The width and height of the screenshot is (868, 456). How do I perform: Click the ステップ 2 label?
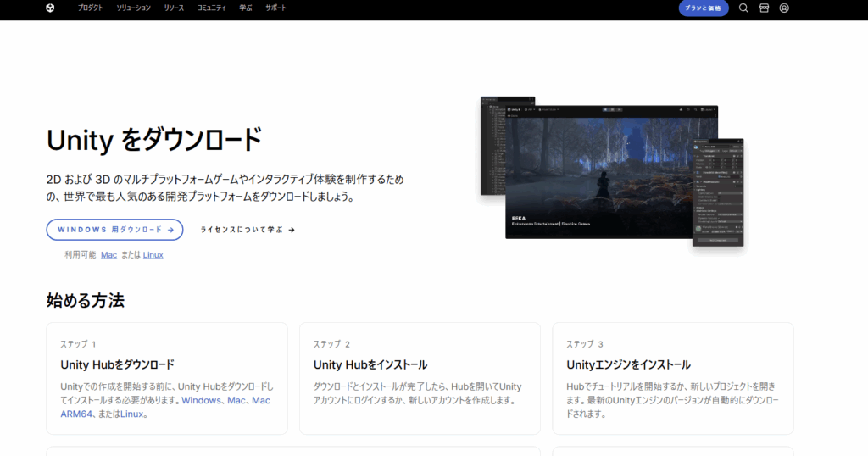click(x=331, y=344)
